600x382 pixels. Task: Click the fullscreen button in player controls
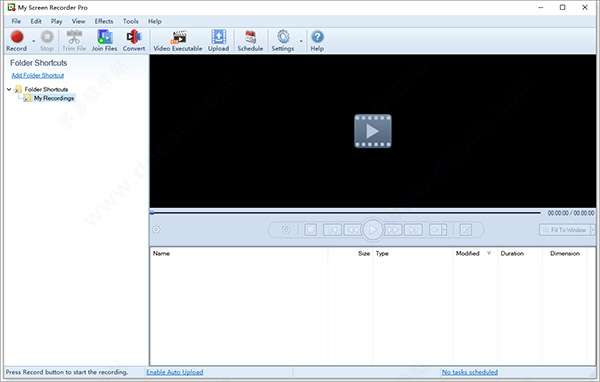click(466, 230)
